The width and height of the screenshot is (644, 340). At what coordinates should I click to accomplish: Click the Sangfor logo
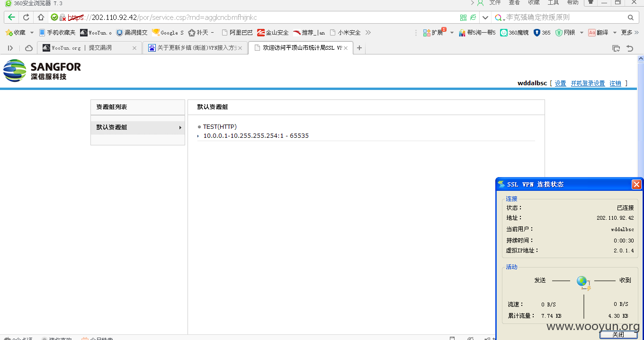tap(42, 71)
